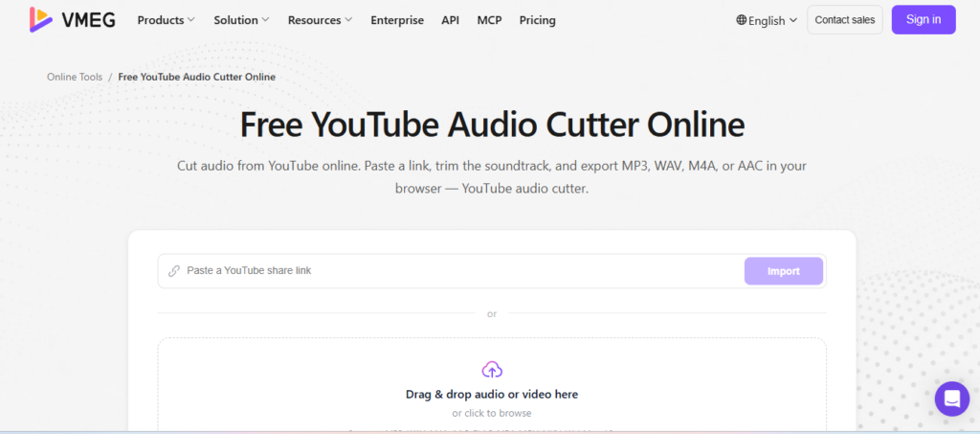Expand the Solution menu

241,20
